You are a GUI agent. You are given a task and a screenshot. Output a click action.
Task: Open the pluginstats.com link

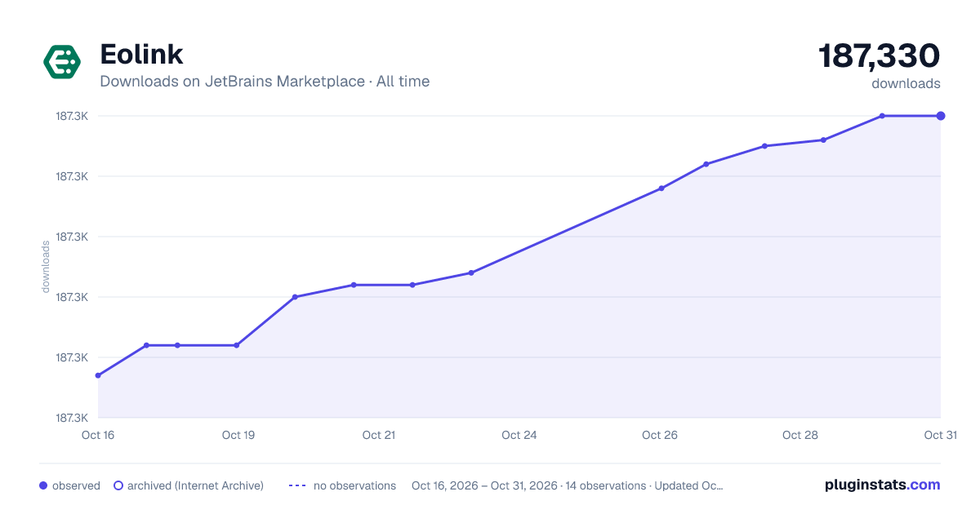pyautogui.click(x=883, y=485)
